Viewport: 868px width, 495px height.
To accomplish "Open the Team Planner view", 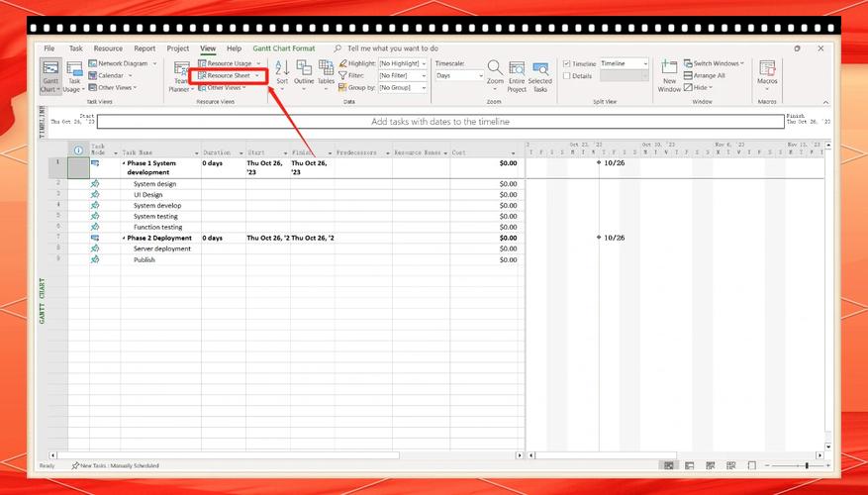I will [180, 75].
